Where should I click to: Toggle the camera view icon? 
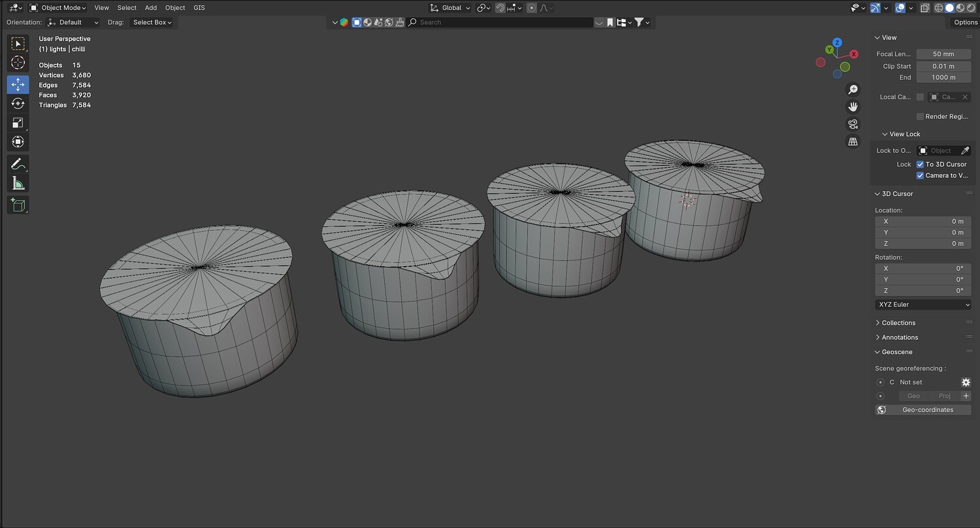(x=853, y=124)
